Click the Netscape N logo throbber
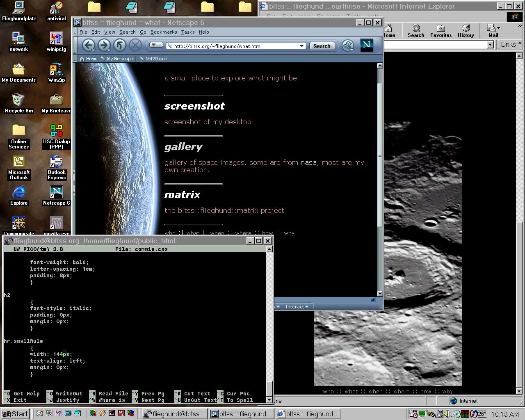 366,46
